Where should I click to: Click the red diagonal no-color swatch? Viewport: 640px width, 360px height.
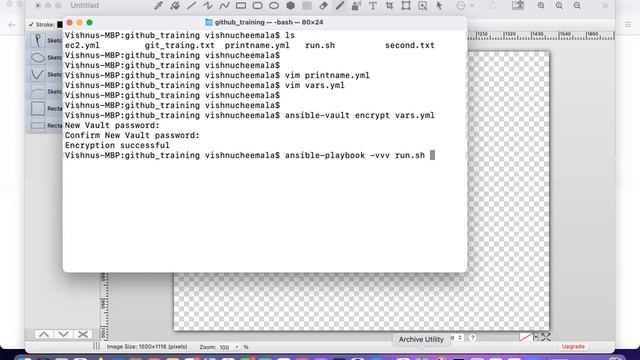coord(526,337)
